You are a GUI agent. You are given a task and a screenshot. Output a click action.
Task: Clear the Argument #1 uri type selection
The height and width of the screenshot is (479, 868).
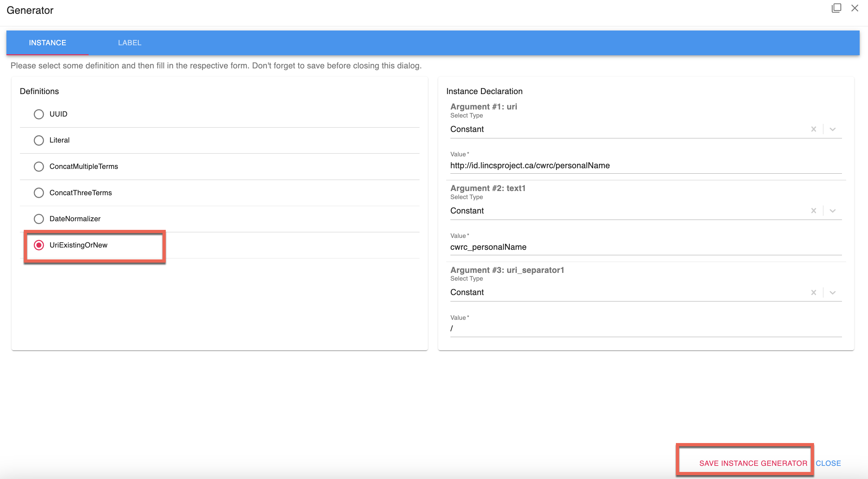(x=813, y=129)
